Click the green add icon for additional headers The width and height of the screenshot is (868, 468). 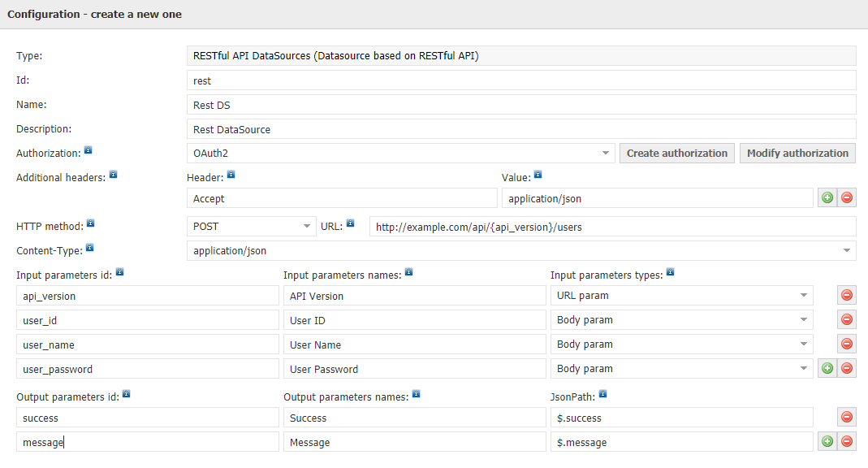click(827, 197)
